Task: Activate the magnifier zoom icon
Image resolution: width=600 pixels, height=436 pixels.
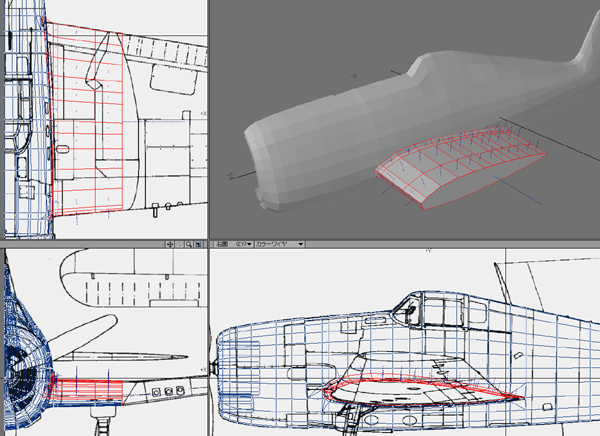Action: 189,243
